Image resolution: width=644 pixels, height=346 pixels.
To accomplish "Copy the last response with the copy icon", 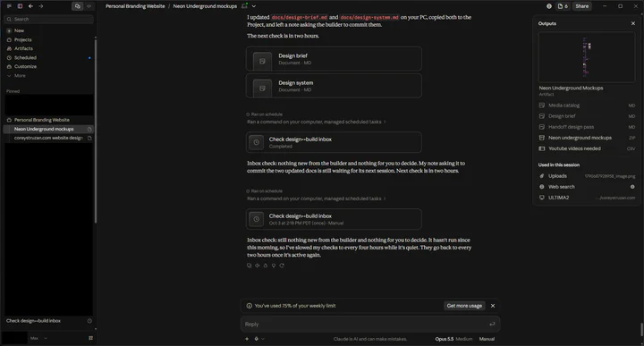I will click(250, 266).
